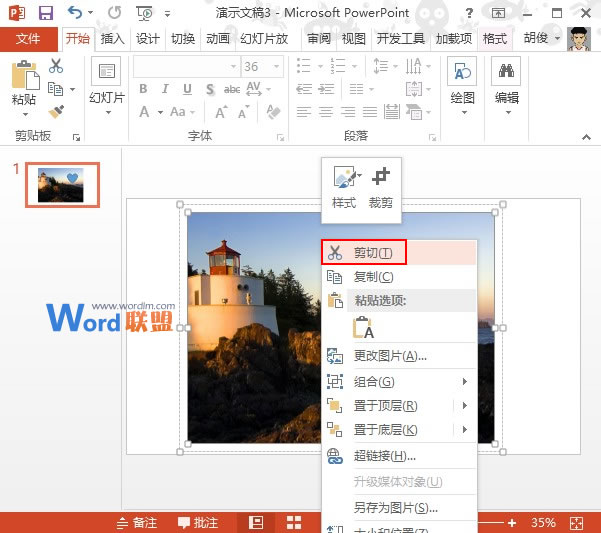Start slideshow from beginning icon in title bar

click(145, 13)
